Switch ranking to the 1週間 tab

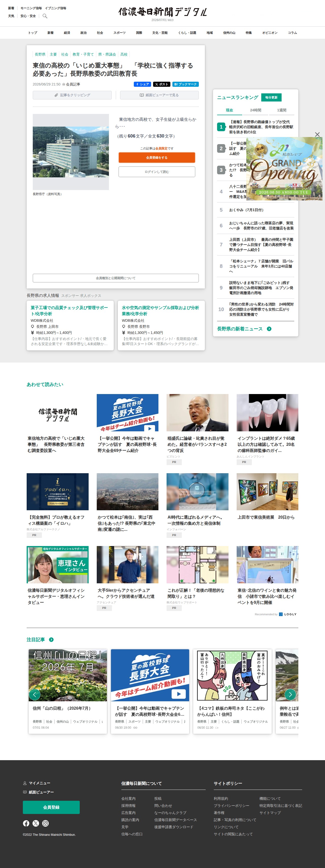tap(282, 110)
